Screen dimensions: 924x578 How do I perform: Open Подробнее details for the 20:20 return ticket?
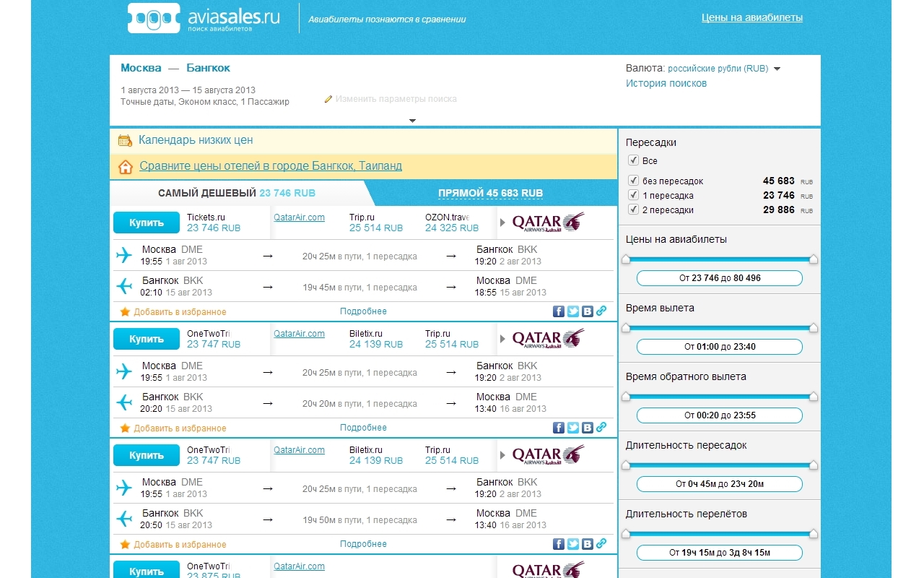[x=363, y=428]
